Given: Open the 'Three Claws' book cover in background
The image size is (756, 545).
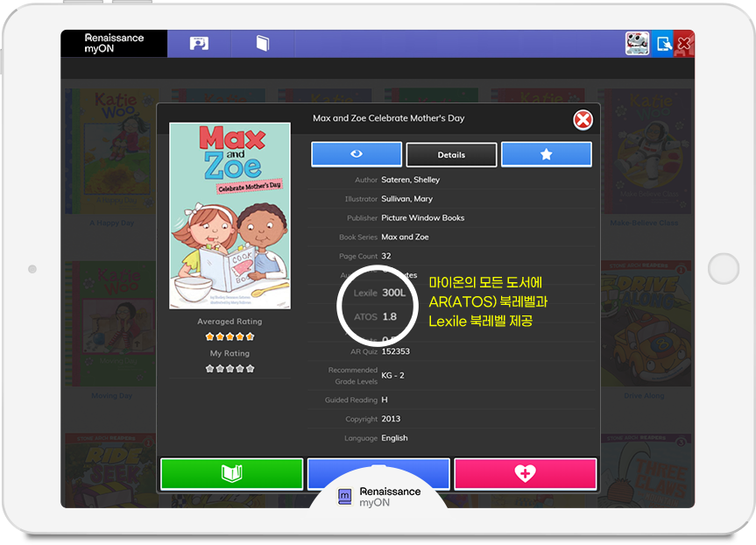Looking at the screenshot, I should [x=646, y=471].
